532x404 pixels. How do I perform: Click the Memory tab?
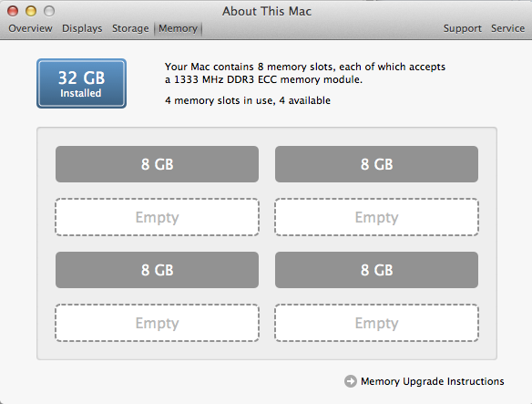point(179,28)
